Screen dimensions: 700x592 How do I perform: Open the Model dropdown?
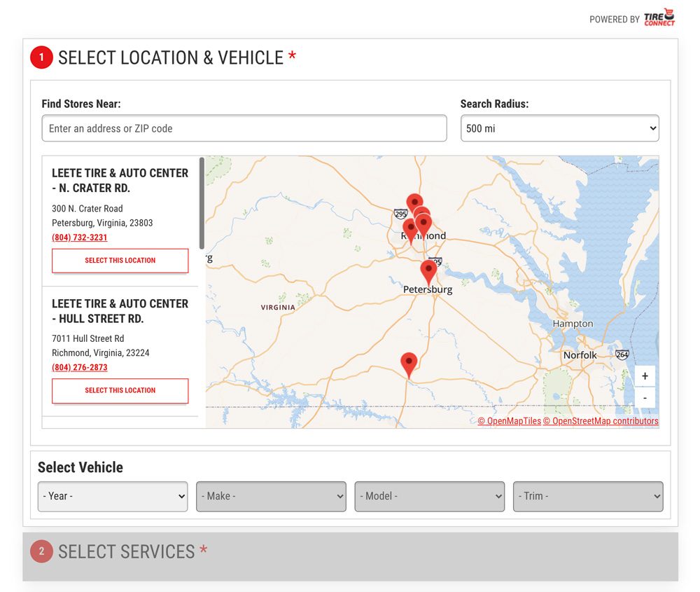pos(430,497)
